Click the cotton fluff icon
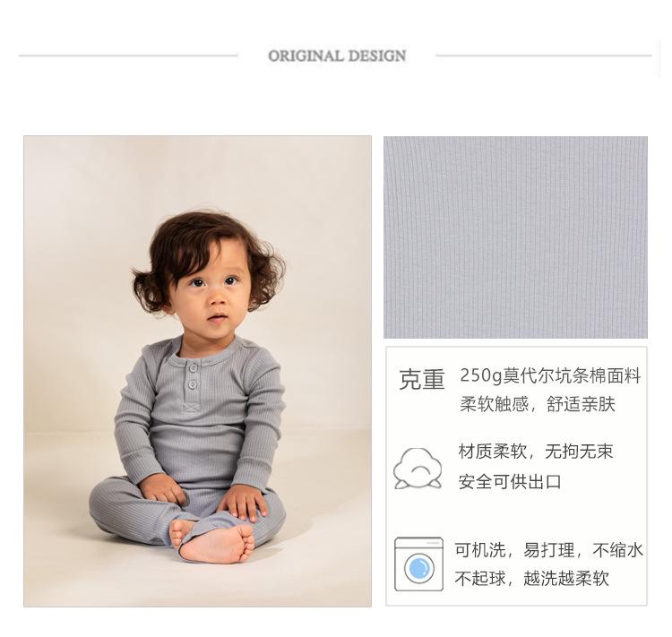The image size is (672, 637). click(x=418, y=469)
